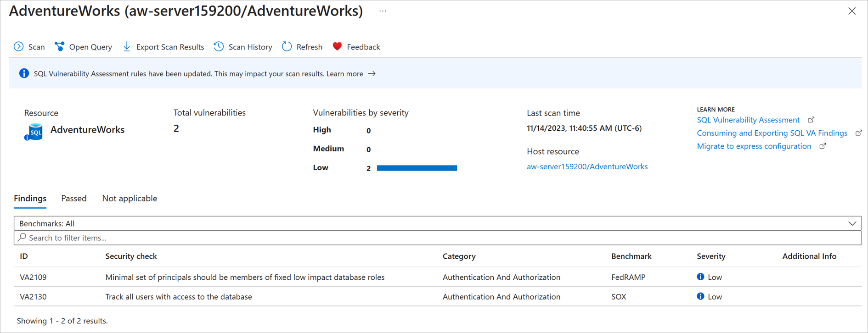The width and height of the screenshot is (868, 333).
Task: Focus the Search to filter items field
Action: click(x=438, y=238)
